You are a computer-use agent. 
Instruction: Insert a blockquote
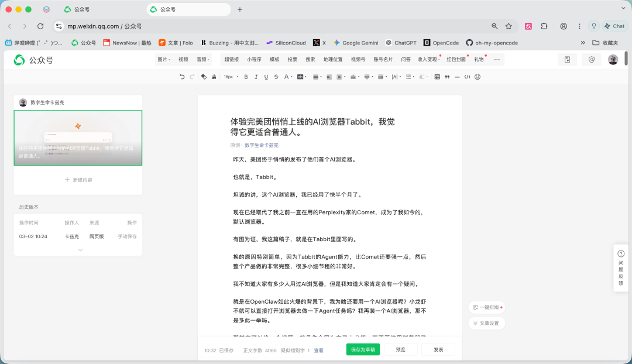[446, 77]
